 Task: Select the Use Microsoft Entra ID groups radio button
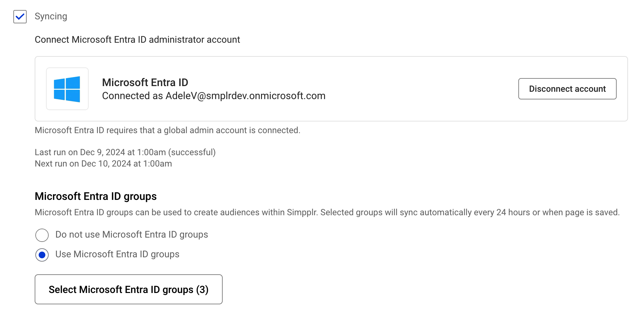(x=42, y=255)
